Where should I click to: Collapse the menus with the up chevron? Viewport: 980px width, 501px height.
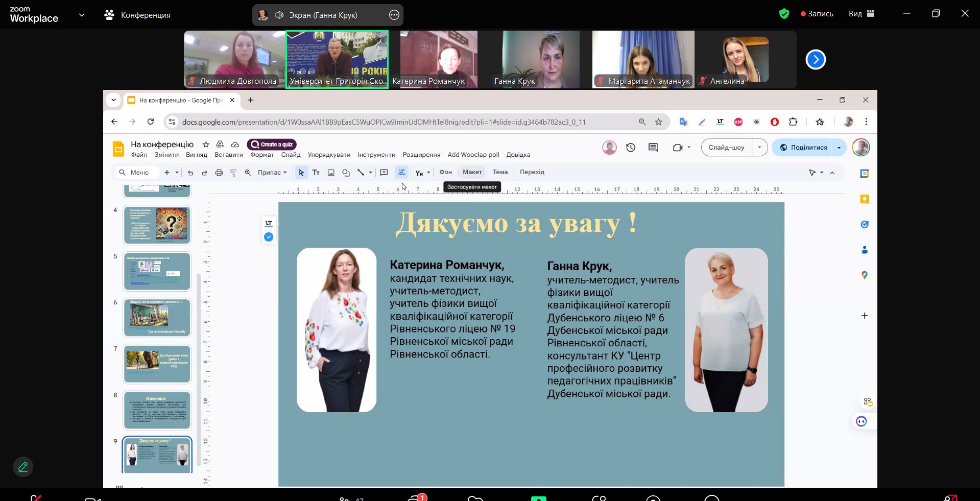[x=832, y=173]
